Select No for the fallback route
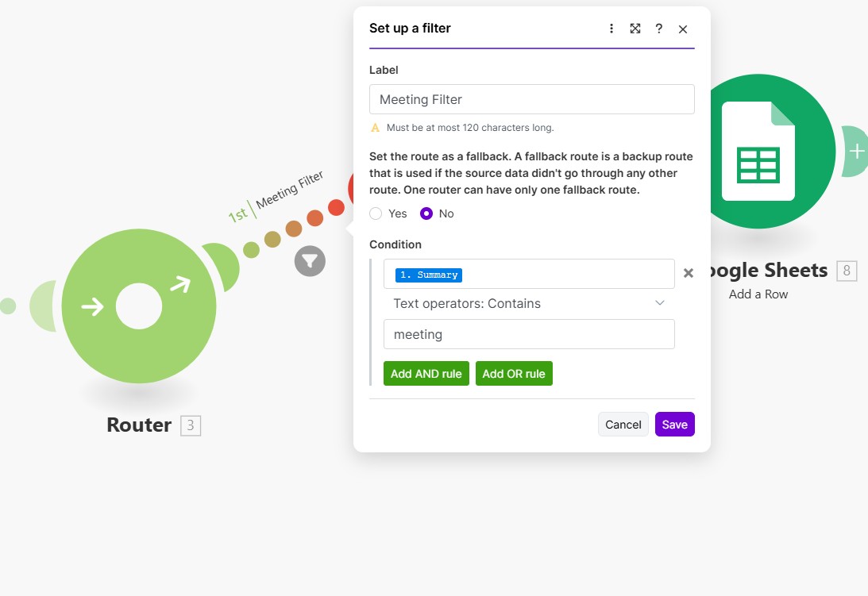The height and width of the screenshot is (596, 868). [x=426, y=213]
